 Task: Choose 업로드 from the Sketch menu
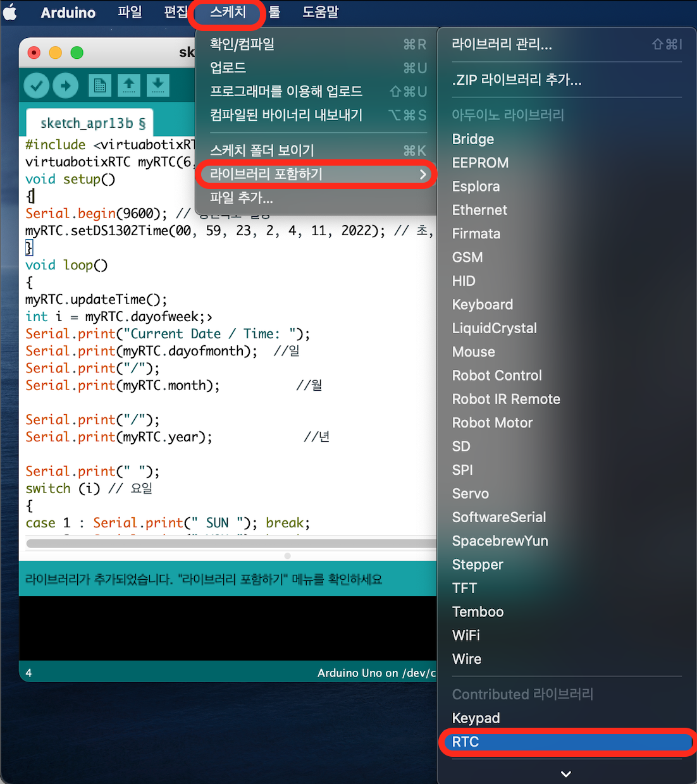(317, 68)
